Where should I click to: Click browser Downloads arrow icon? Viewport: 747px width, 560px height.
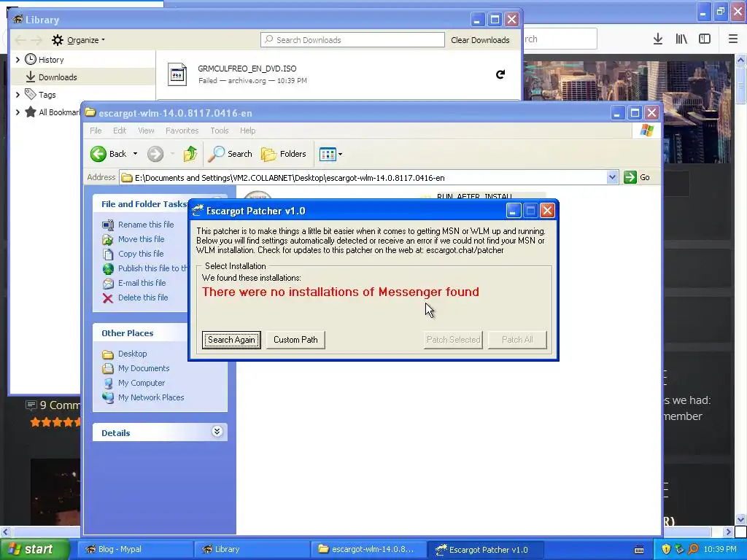658,39
